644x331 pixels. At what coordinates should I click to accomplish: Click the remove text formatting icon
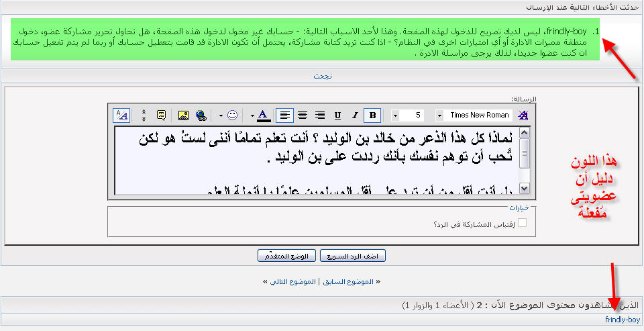click(x=523, y=115)
